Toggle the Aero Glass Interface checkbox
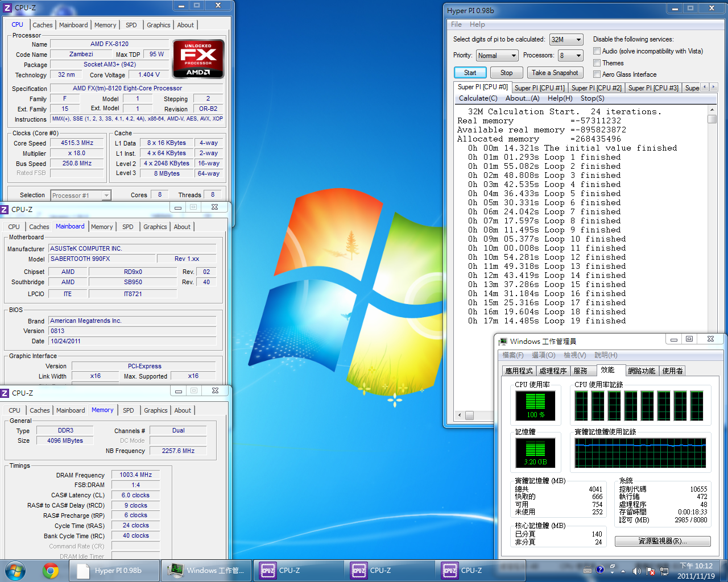Screen dimensions: 728x582 point(597,74)
